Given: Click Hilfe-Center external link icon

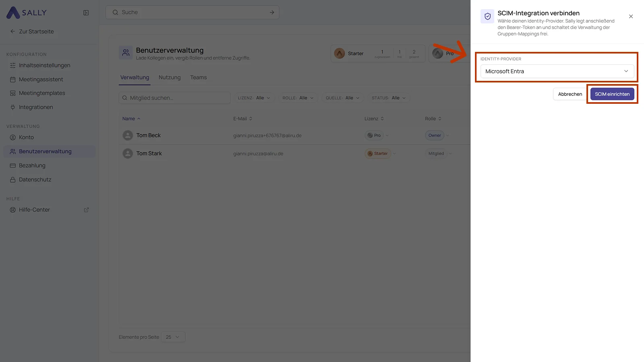Looking at the screenshot, I should (86, 210).
